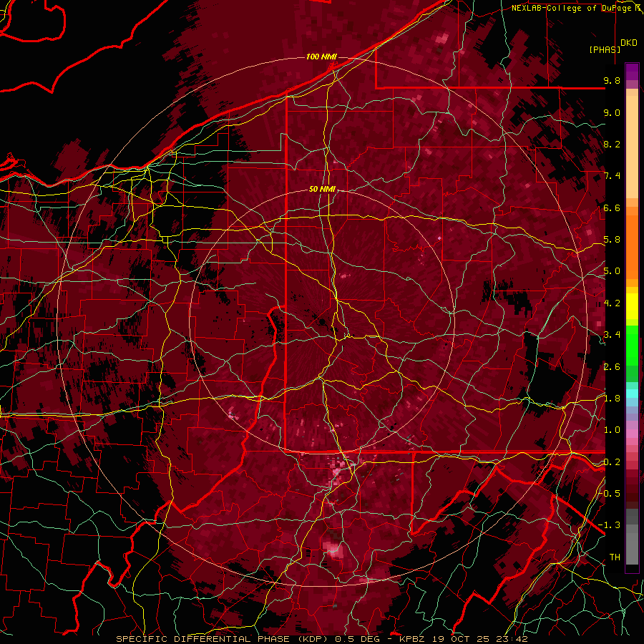Click the yellow segment of the color bar

click(x=632, y=306)
